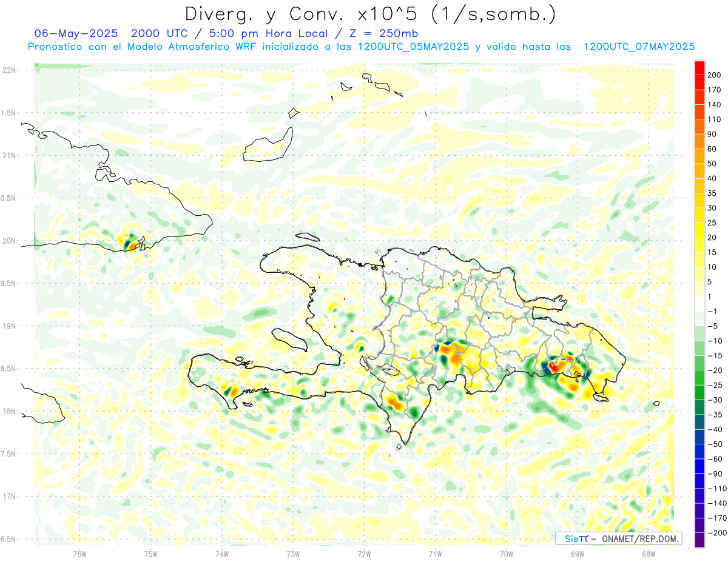The height and width of the screenshot is (562, 728).
Task: Click the colorbar value -90
Action: pos(714,473)
